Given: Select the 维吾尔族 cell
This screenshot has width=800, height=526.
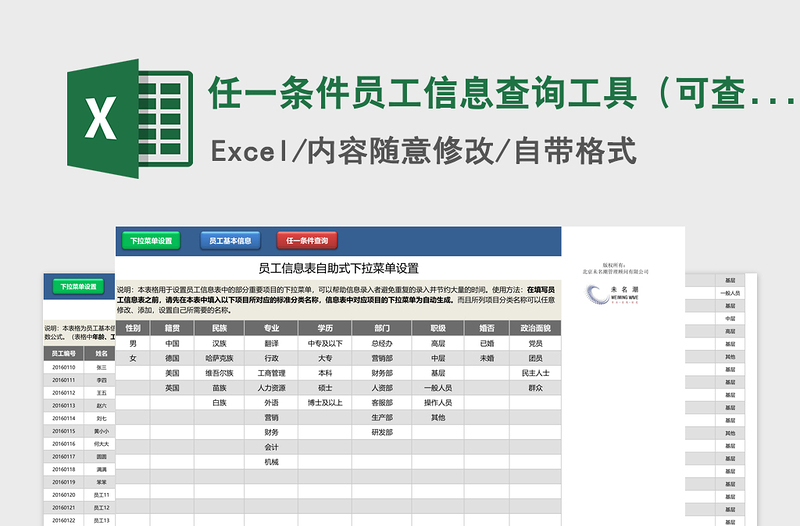Looking at the screenshot, I should (219, 373).
